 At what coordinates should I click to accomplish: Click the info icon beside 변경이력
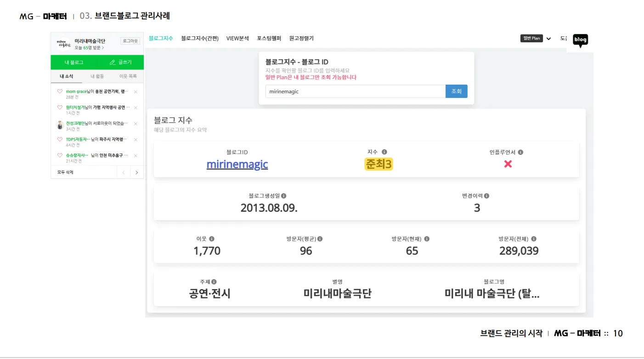[x=486, y=195]
